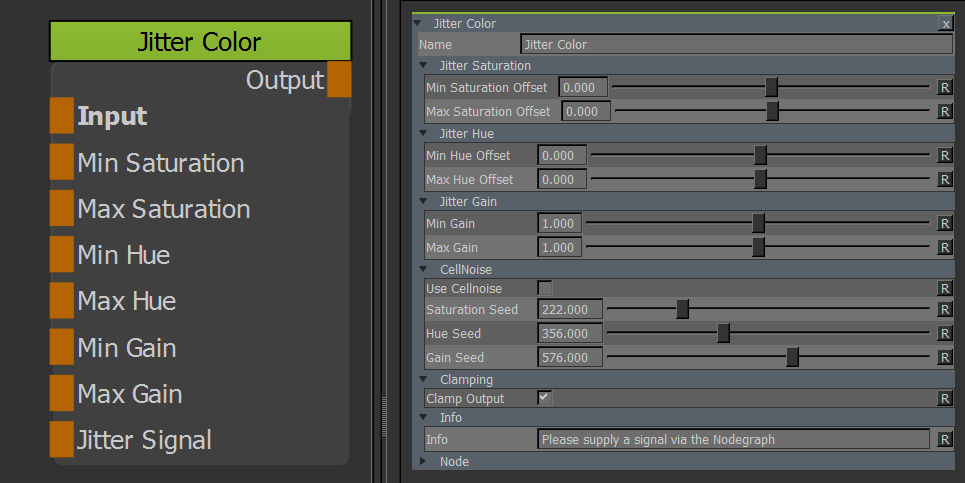Screen dimensions: 965x483
Task: Click the Output port on Jitter Color node
Action: coord(339,80)
